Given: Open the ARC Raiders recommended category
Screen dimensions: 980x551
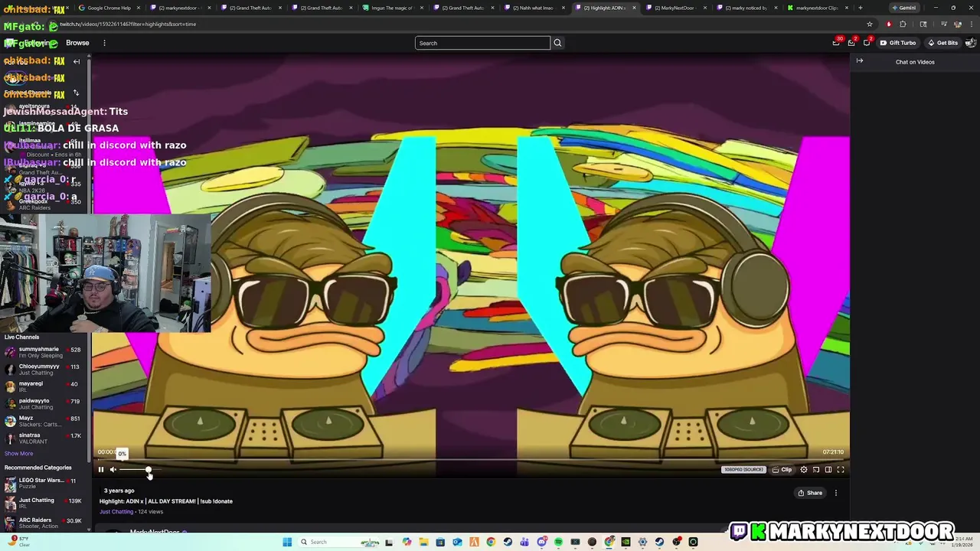Looking at the screenshot, I should 43,523.
